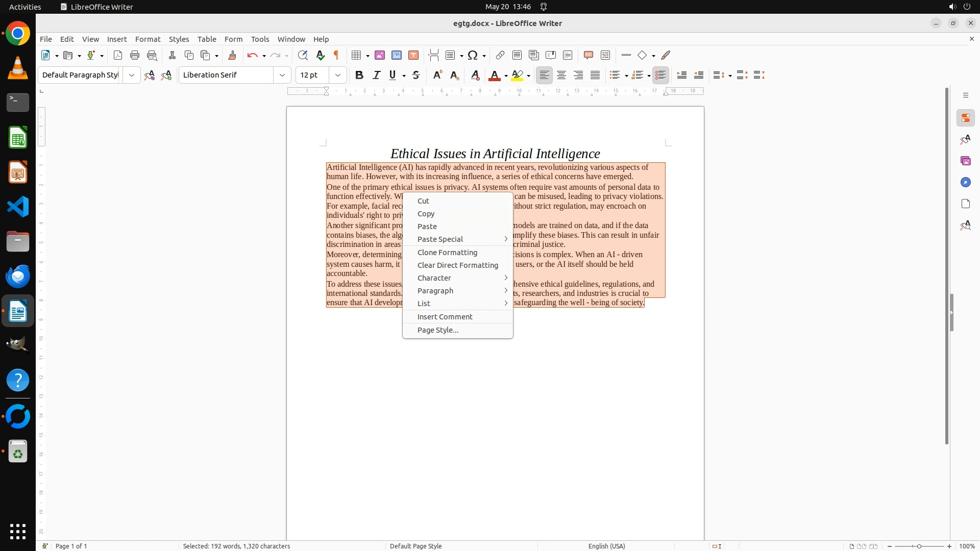The width and height of the screenshot is (980, 551).
Task: Click the zoom slider in status bar
Action: coord(919,546)
